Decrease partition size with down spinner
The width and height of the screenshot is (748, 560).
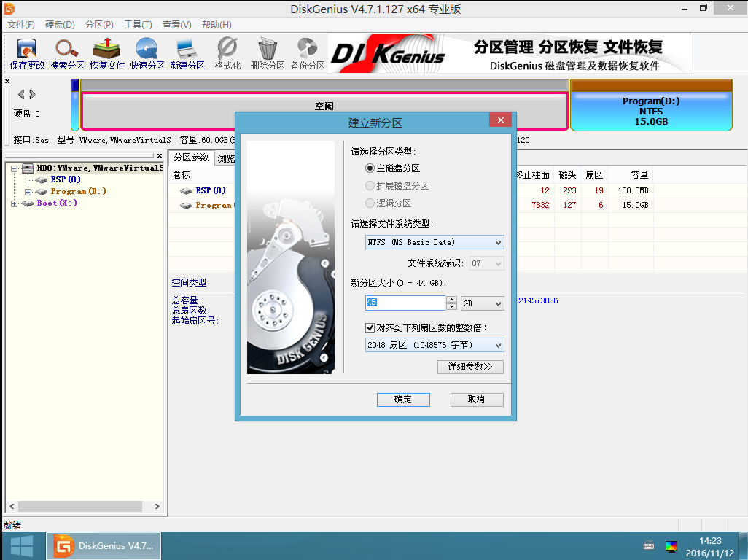coord(452,307)
